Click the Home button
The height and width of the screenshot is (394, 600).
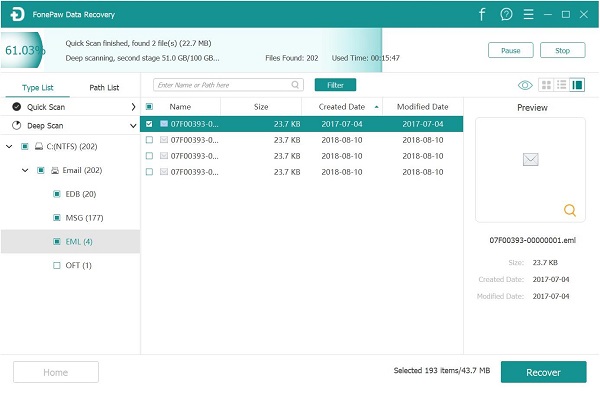pyautogui.click(x=55, y=372)
